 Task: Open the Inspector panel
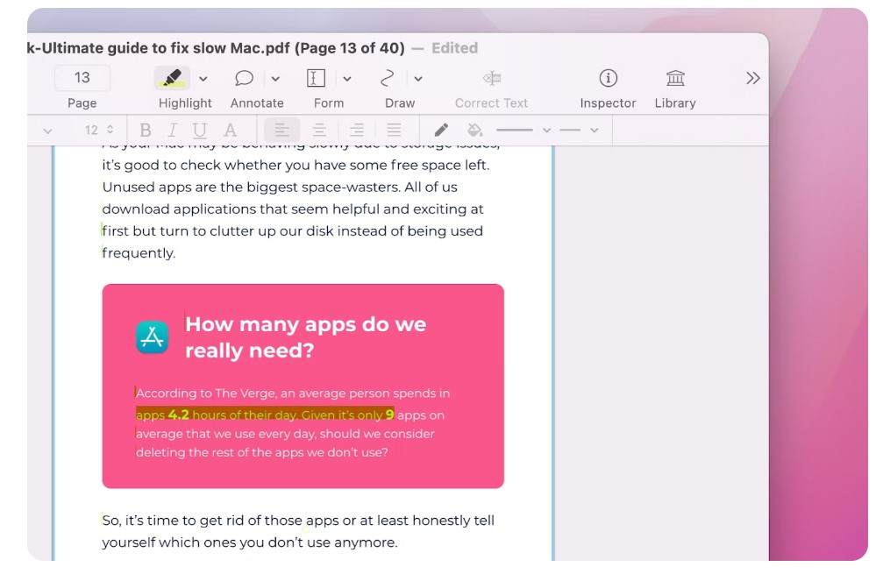(x=609, y=78)
